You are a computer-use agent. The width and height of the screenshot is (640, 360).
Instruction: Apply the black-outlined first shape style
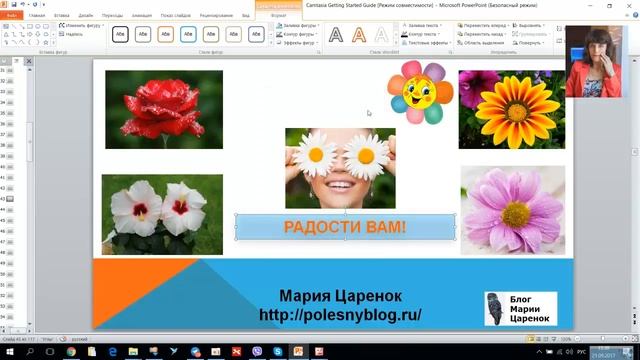coord(120,34)
